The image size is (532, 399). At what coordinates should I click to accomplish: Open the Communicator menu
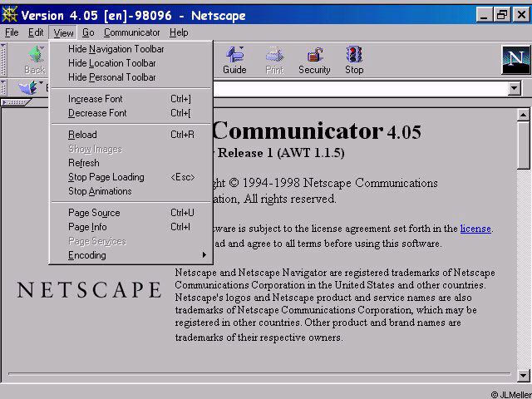pos(131,32)
